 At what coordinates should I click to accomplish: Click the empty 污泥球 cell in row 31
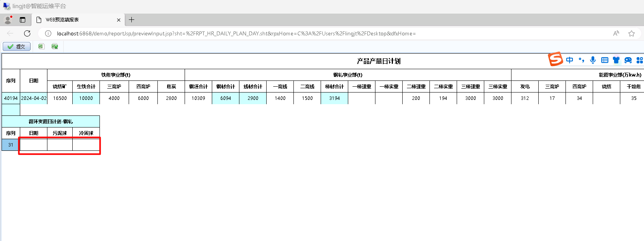pyautogui.click(x=60, y=145)
